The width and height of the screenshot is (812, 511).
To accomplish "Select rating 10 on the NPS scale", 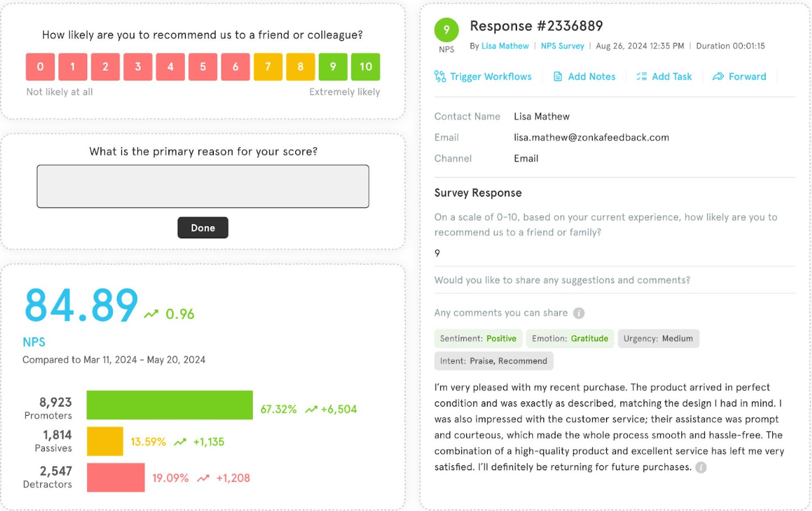I will point(366,67).
